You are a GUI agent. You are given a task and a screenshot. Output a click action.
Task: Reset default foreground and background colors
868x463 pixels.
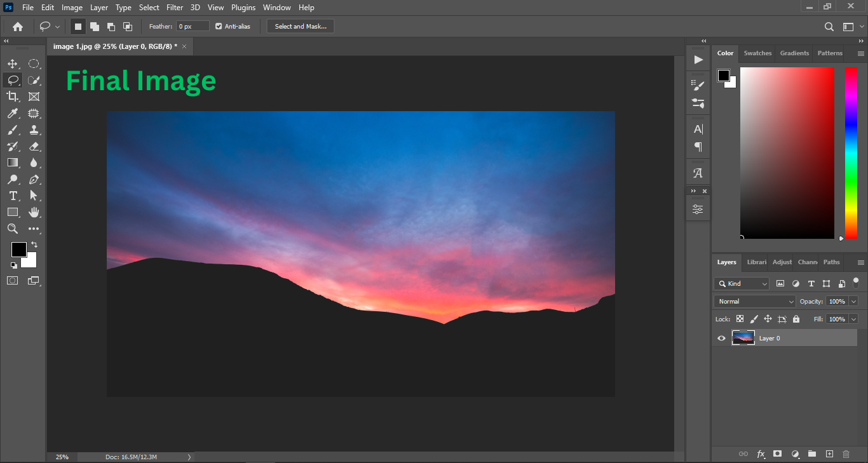pyautogui.click(x=13, y=265)
